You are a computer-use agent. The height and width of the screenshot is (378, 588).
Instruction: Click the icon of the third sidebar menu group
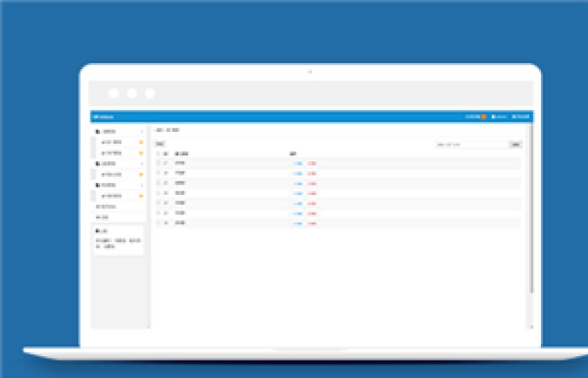coord(98,186)
